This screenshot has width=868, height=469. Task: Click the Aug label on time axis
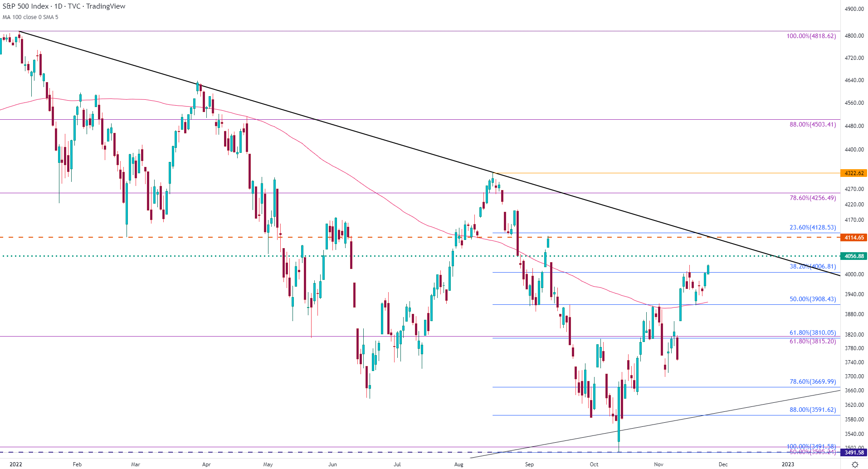pos(459,464)
